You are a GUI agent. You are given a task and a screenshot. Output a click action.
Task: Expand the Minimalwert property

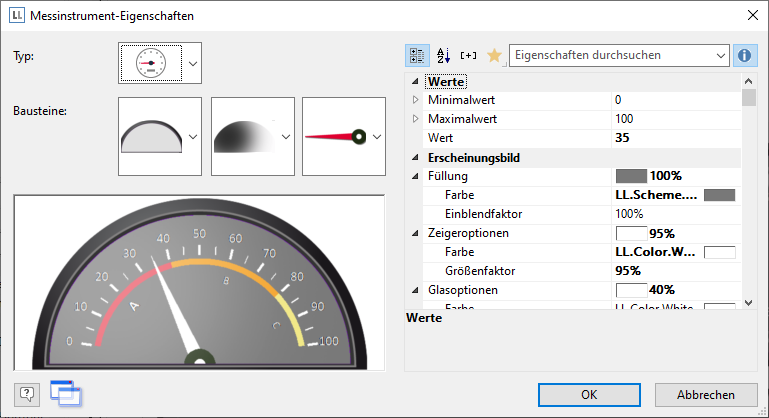coord(416,100)
